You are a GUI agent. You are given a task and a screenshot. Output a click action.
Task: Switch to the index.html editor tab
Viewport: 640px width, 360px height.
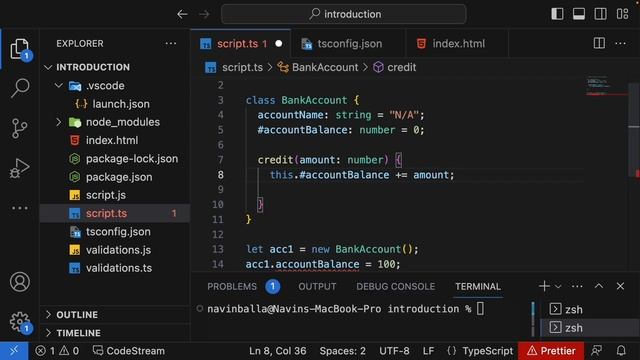457,44
